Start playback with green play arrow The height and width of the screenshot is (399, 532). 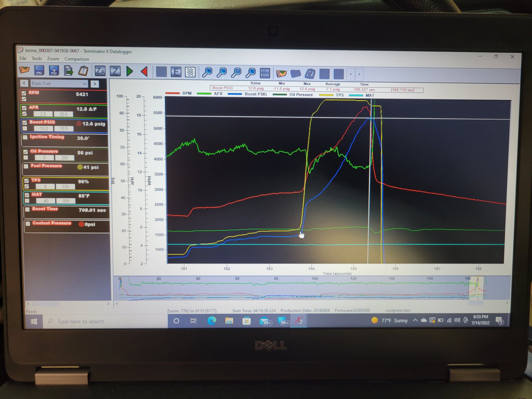coord(129,71)
